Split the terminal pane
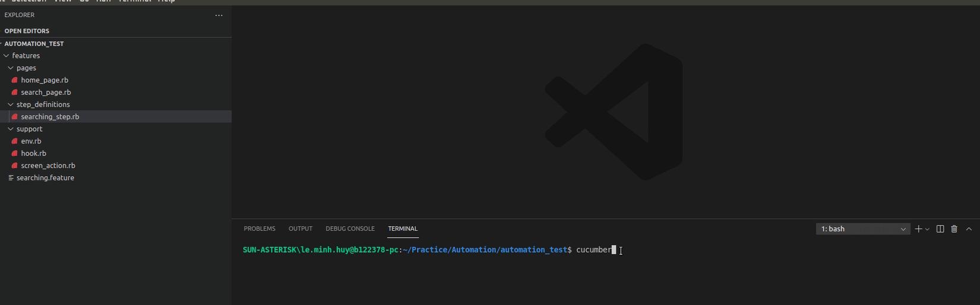980x305 pixels. [x=940, y=229]
